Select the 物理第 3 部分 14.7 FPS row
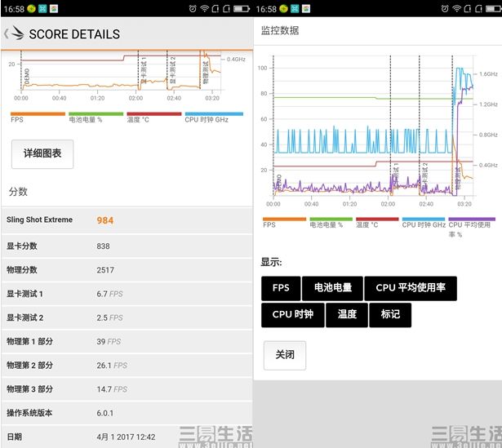The height and width of the screenshot is (448, 502). pos(127,389)
